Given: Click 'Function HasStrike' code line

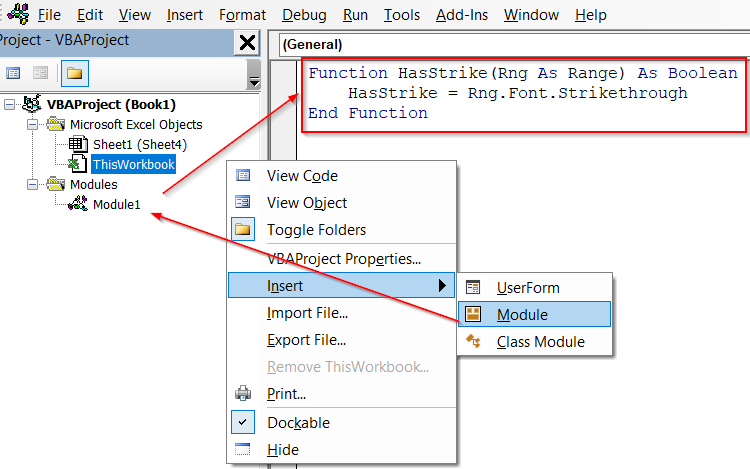Looking at the screenshot, I should [x=523, y=73].
